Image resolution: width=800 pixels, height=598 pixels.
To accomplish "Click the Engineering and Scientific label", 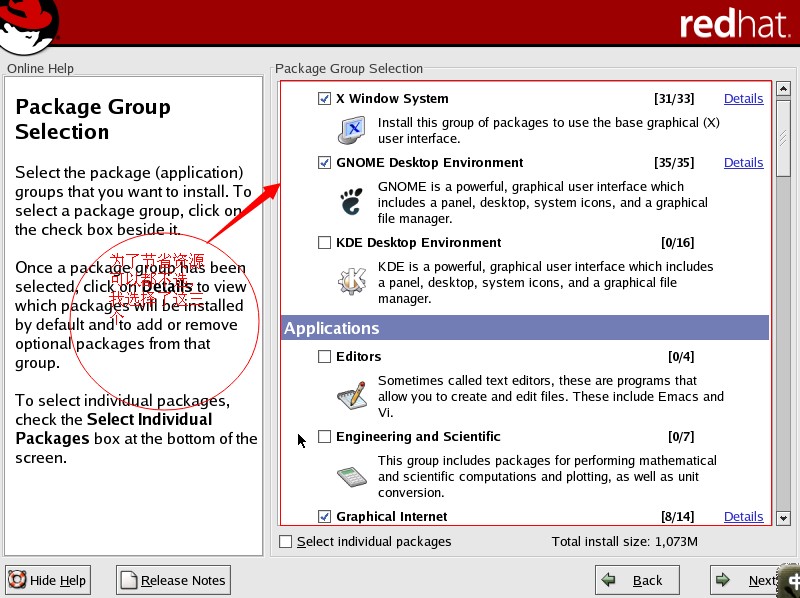I will pyautogui.click(x=418, y=436).
